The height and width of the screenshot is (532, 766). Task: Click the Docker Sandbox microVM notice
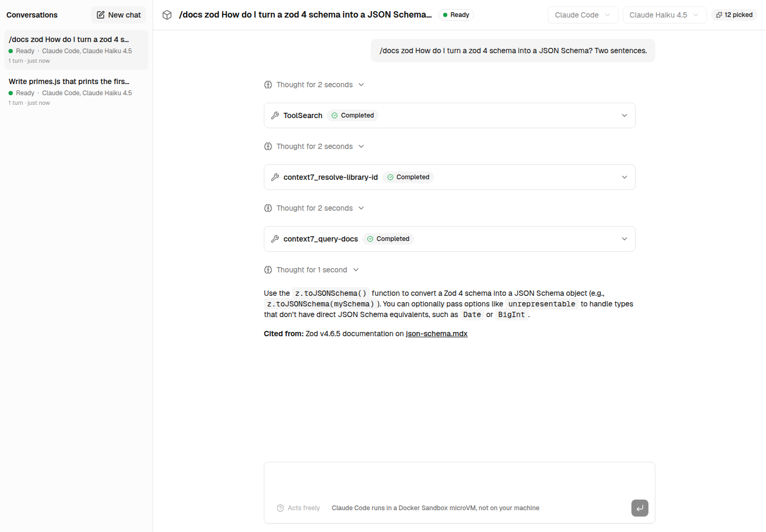coord(436,508)
